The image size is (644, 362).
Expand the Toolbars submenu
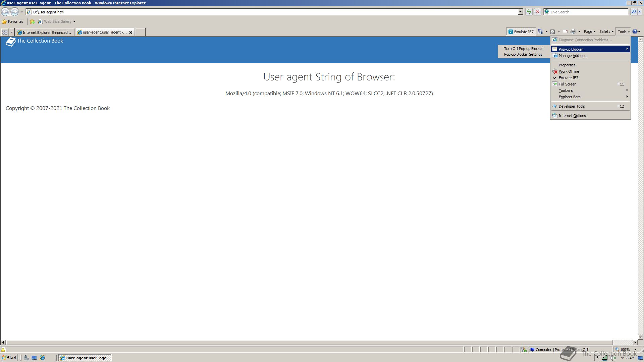[590, 90]
